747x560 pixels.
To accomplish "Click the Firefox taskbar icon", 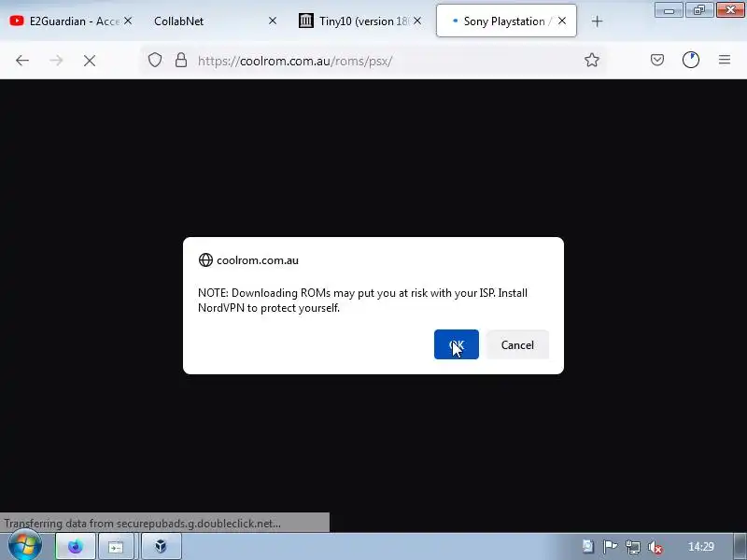I will tap(76, 546).
